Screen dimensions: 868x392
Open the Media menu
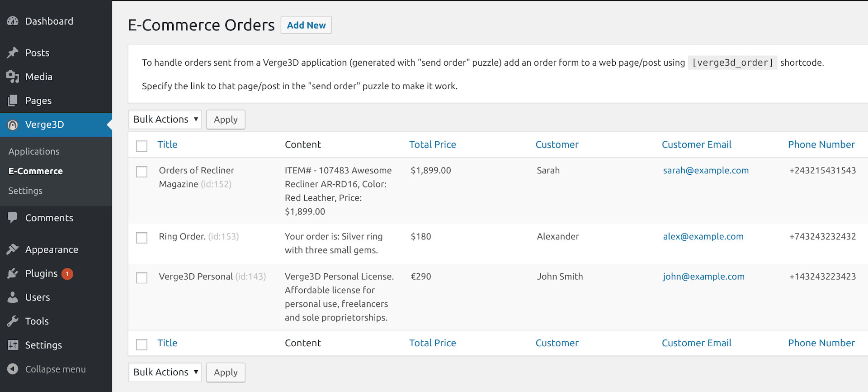[x=38, y=77]
